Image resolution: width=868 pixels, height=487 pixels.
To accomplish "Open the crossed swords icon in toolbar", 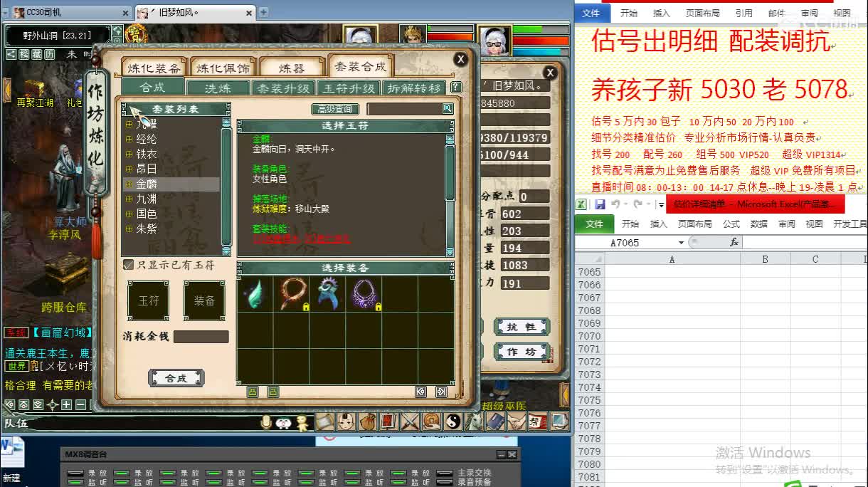I will click(x=410, y=421).
